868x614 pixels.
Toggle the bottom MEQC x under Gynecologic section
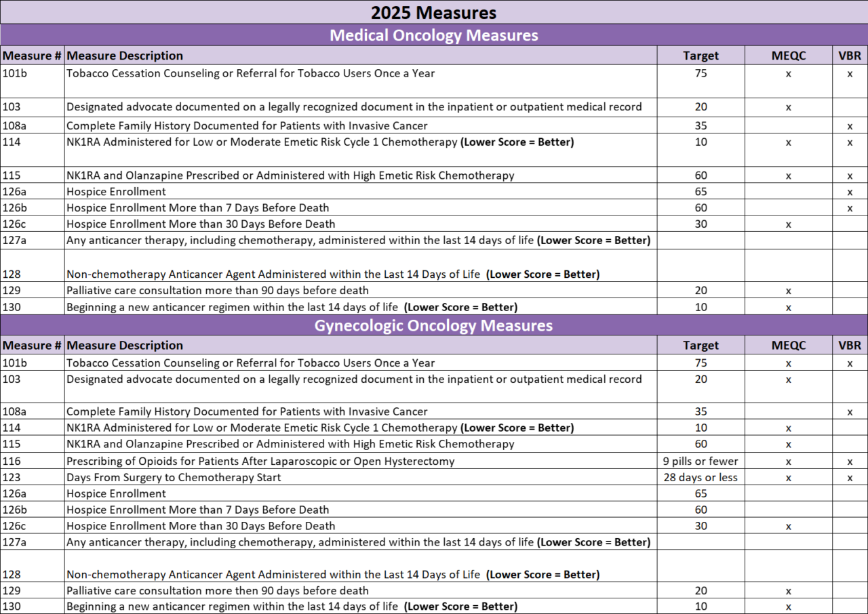[789, 606]
